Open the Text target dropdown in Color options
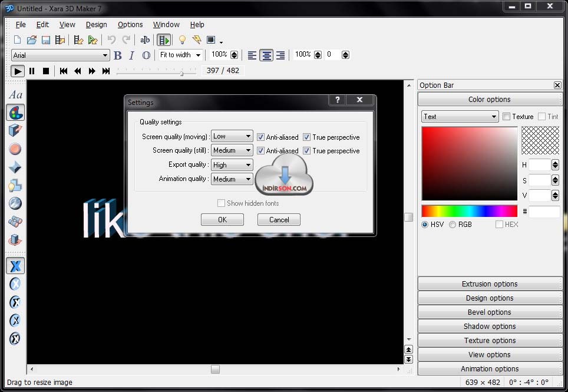Image resolution: width=568 pixels, height=392 pixels. tap(460, 117)
